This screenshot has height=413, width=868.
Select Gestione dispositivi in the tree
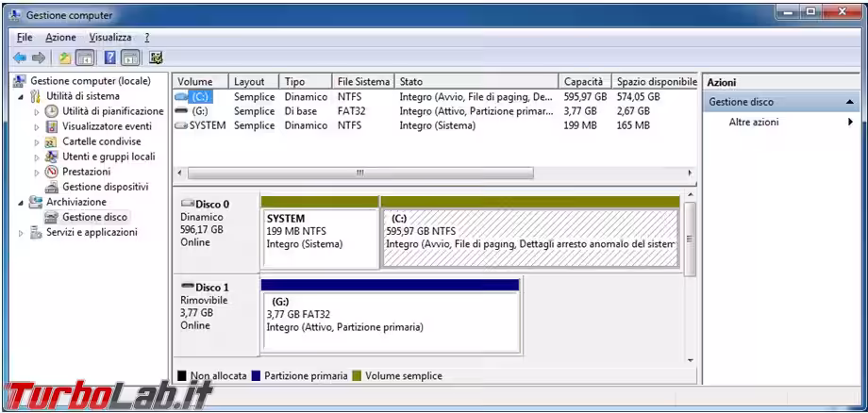coord(105,187)
